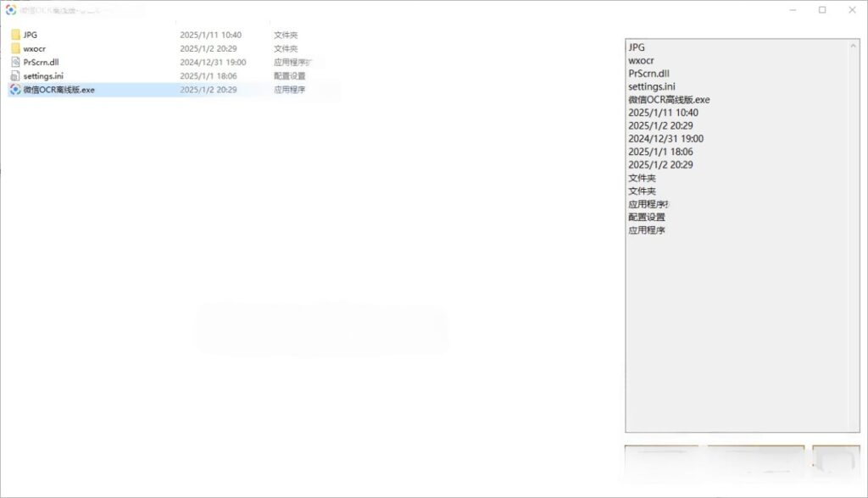The height and width of the screenshot is (498, 868).
Task: Select PrScrn.dll file name in file list
Action: 41,62
